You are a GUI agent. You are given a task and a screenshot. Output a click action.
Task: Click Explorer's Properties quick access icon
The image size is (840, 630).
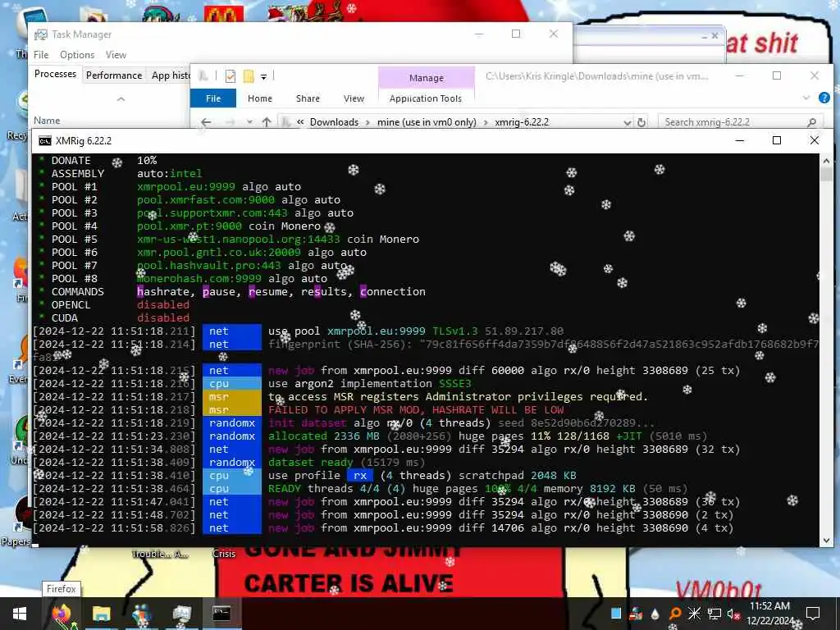[231, 76]
